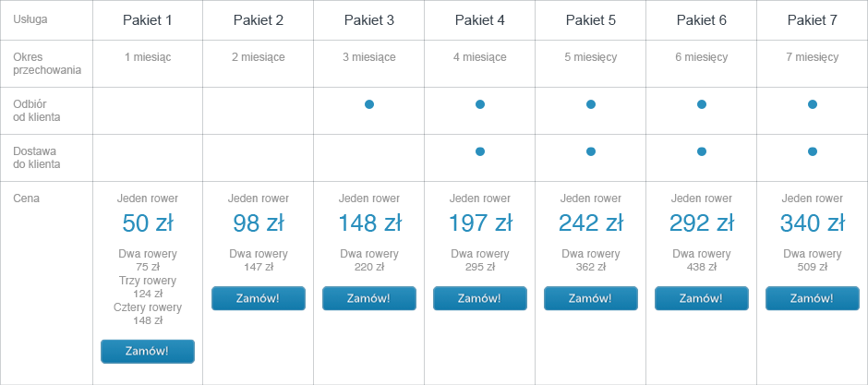Order Pakiet 7 via Zamów! button

(813, 298)
